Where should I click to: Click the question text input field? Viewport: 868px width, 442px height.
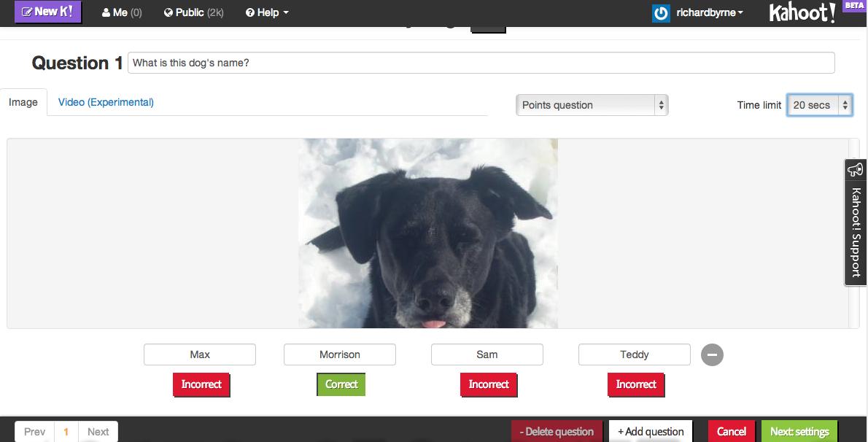click(481, 63)
